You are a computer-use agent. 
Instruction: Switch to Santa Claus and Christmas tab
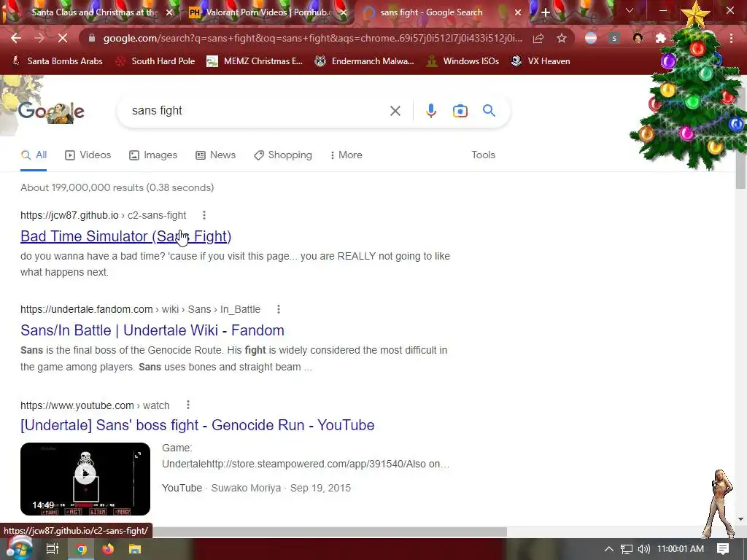pyautogui.click(x=95, y=12)
